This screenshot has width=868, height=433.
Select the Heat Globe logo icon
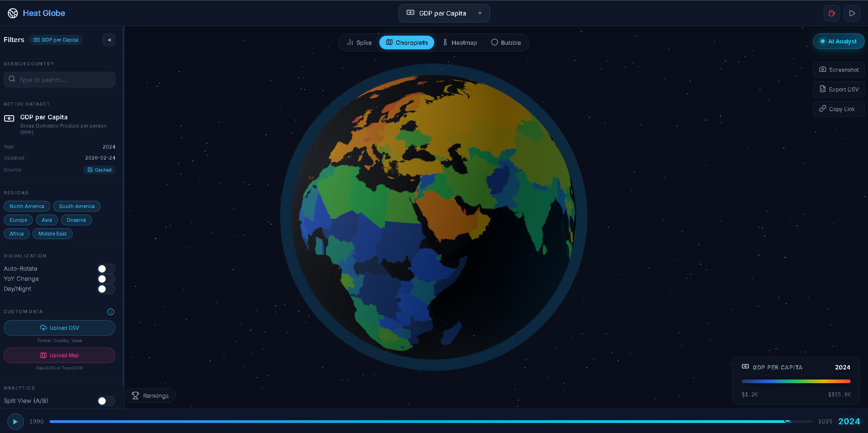tap(12, 13)
